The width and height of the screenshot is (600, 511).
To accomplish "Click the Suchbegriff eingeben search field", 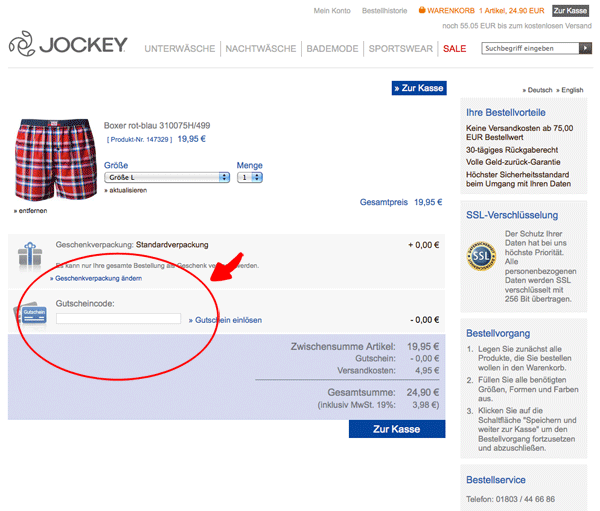I will pos(530,48).
